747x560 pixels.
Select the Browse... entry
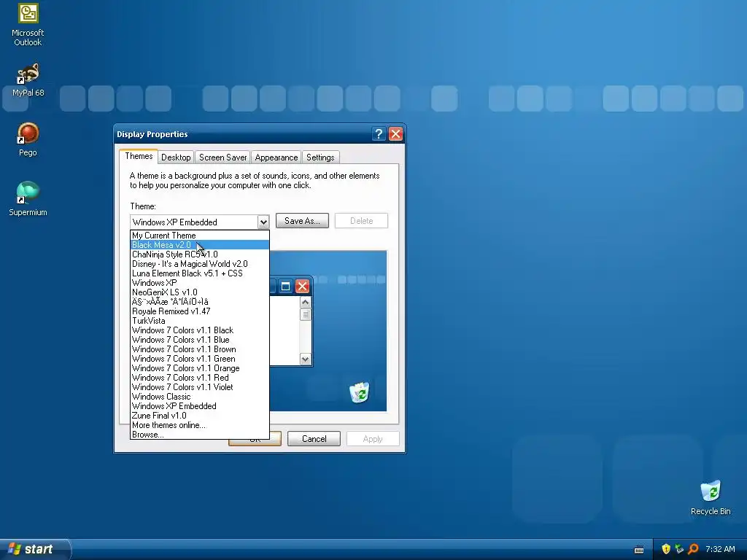pos(200,435)
